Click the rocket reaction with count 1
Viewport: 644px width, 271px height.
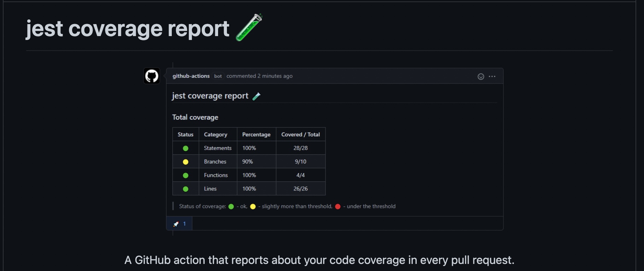click(x=179, y=224)
